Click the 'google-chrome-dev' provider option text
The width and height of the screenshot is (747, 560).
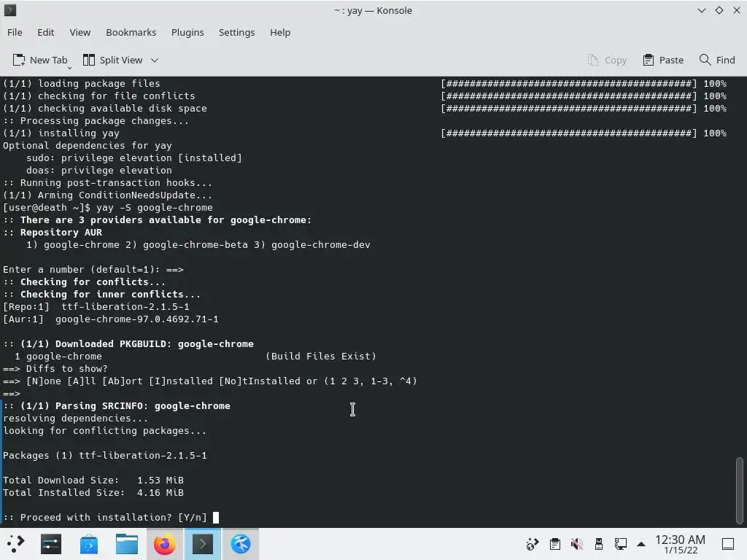click(x=321, y=245)
